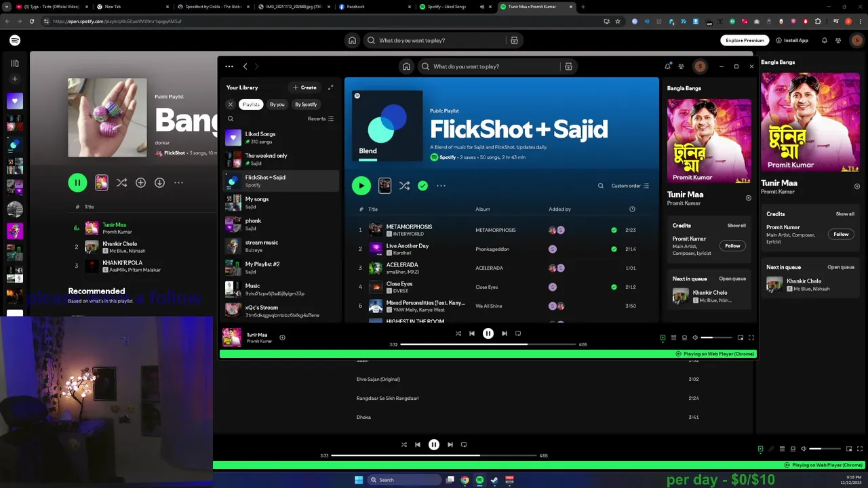The image size is (868, 488).
Task: Click Install App in web player
Action: (792, 41)
